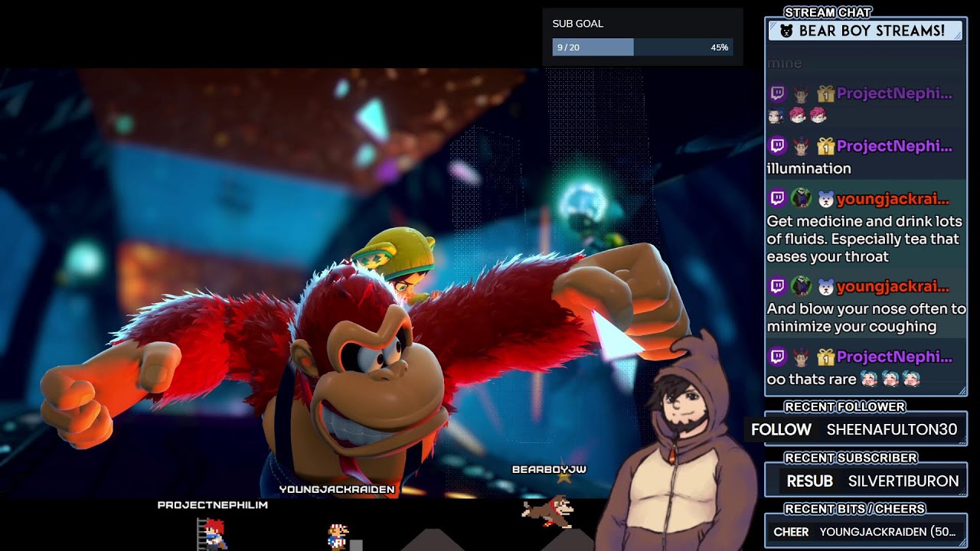Click youngjackrai username above 'Get medicine'
This screenshot has height=551, width=980.
click(893, 199)
